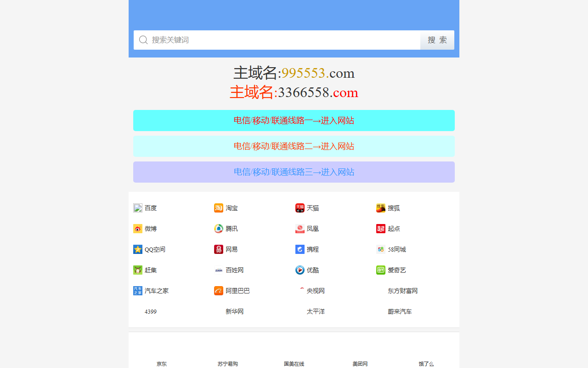Open 电信/移动/联通线路三 enter site button
The width and height of the screenshot is (588, 368).
click(x=294, y=172)
